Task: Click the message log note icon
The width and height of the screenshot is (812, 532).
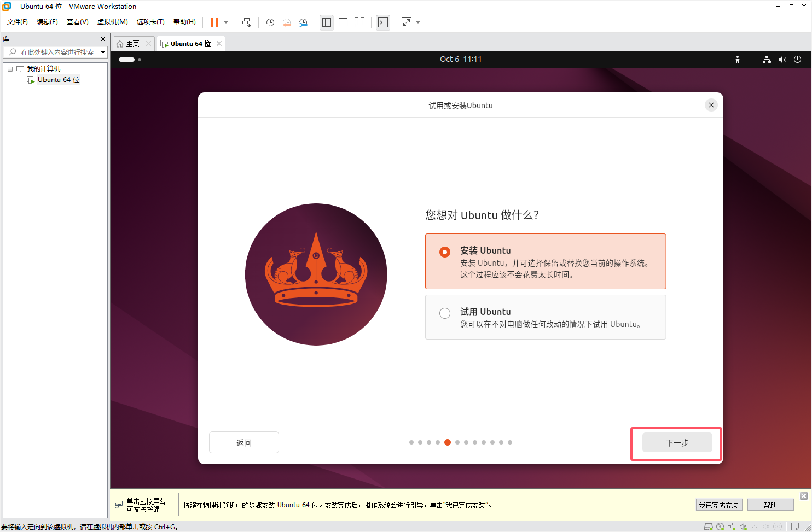Action: 795,527
